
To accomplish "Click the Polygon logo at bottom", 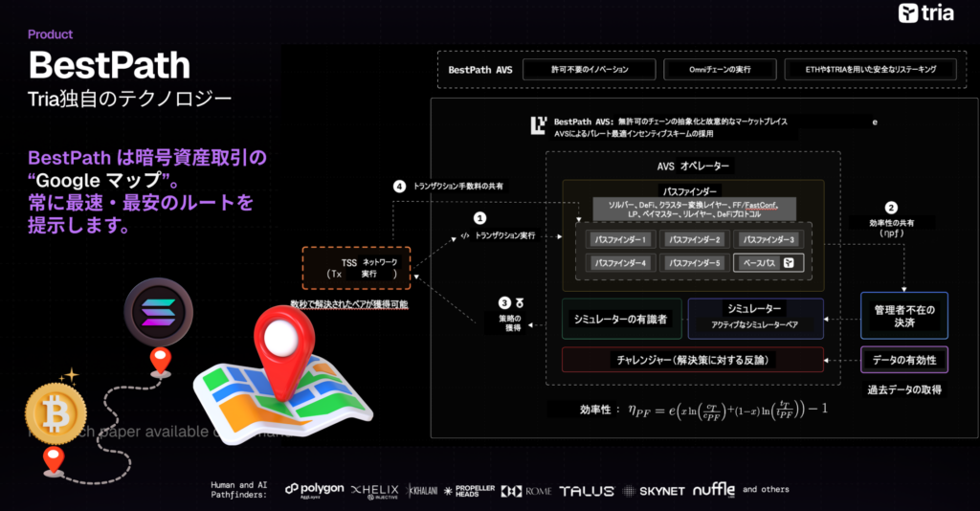I will 314,490.
